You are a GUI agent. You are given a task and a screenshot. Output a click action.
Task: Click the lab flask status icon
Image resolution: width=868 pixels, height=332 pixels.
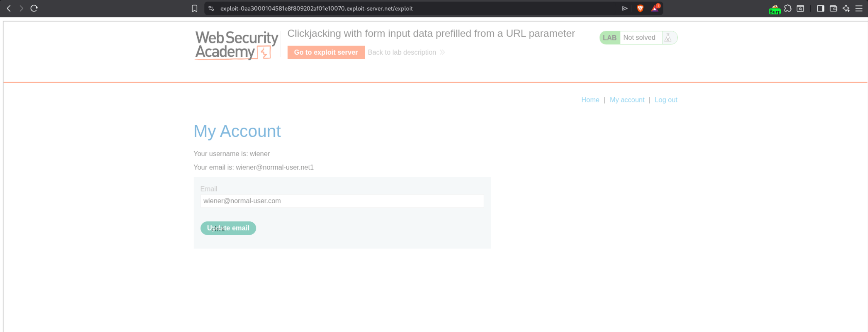[668, 38]
